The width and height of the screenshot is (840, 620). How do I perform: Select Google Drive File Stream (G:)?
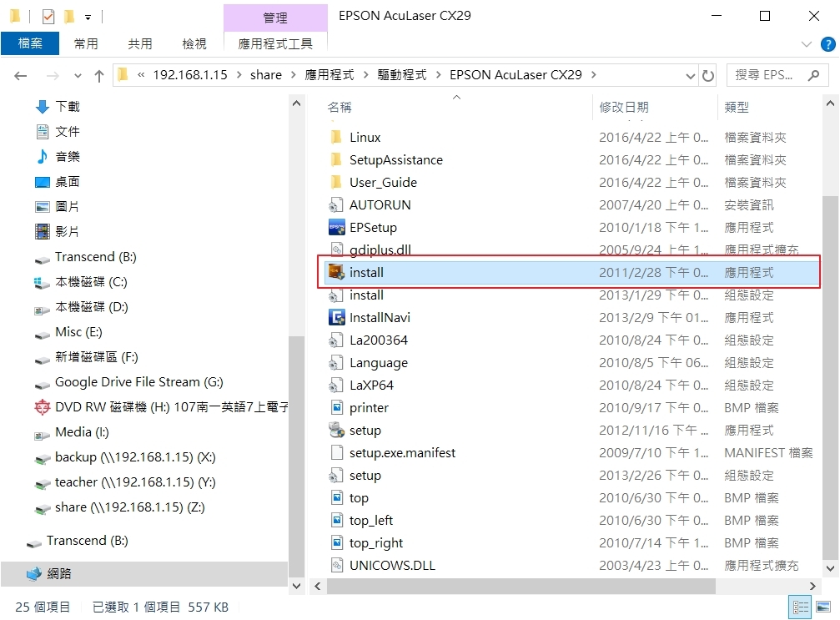[x=138, y=382]
